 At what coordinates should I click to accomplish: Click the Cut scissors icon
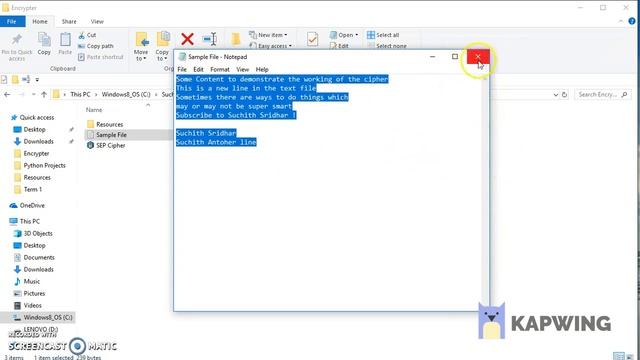point(82,35)
